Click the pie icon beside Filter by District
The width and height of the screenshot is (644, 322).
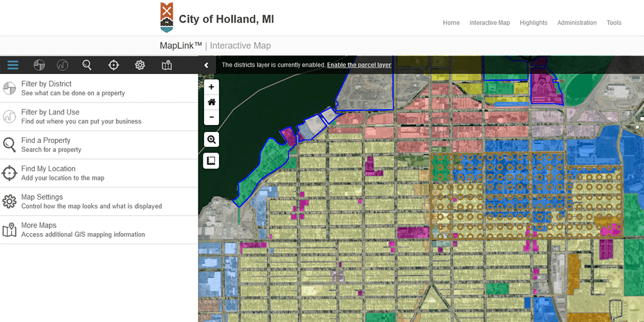pyautogui.click(x=9, y=88)
